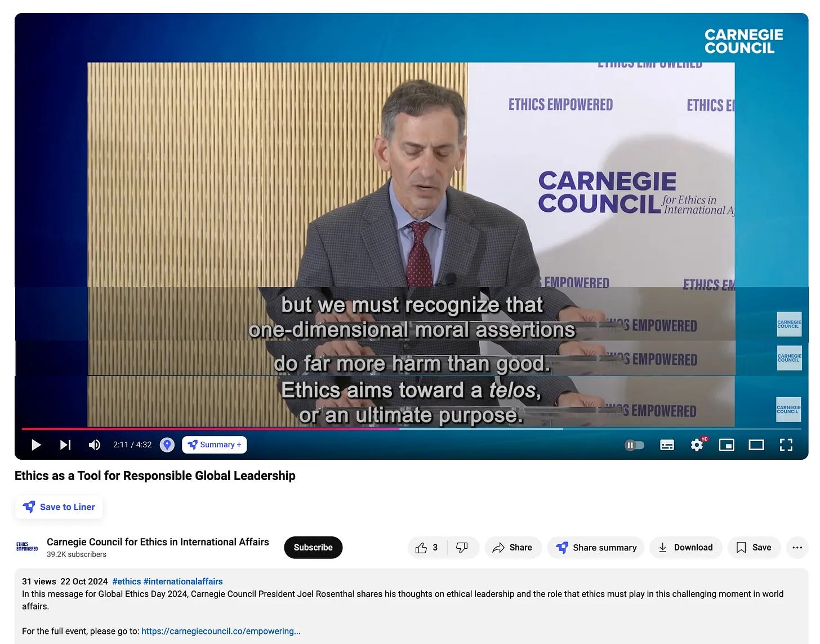Save the video to a playlist

(754, 548)
